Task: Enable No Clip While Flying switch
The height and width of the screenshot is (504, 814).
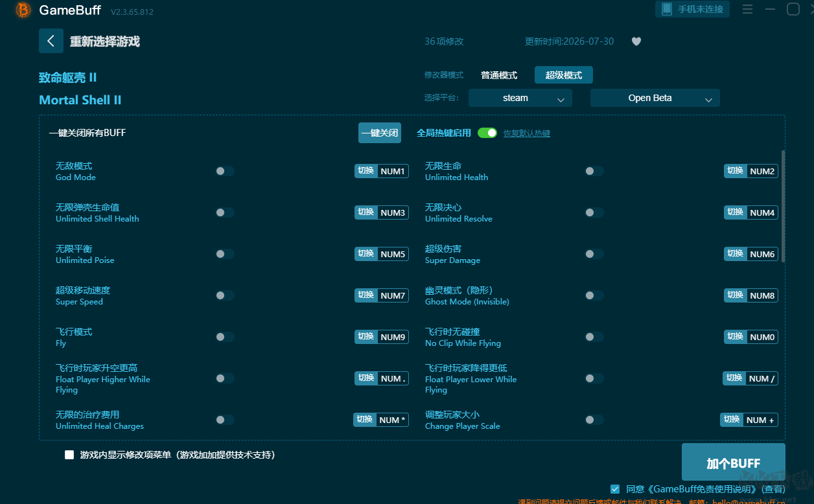Action: tap(594, 337)
